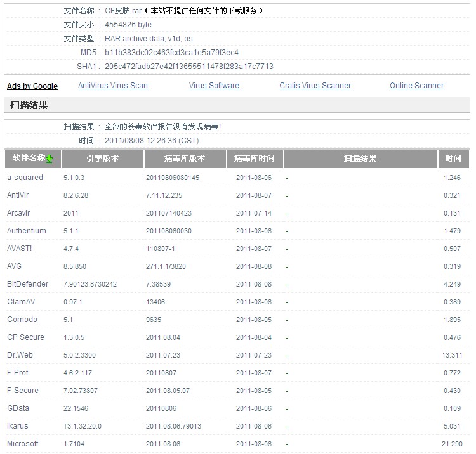Click Dr.Web scan time 13.311
Viewport: 476px width, 454px height.
pyautogui.click(x=452, y=355)
